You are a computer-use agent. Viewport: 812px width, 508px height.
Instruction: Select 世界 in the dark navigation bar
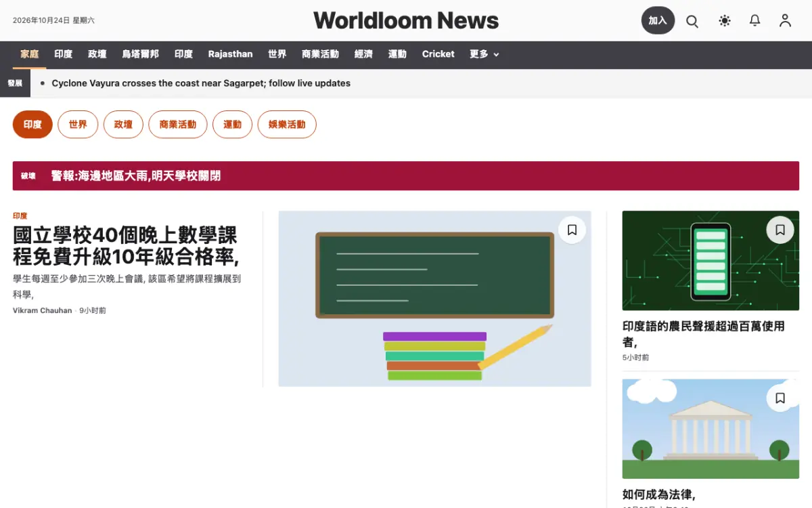[277, 54]
